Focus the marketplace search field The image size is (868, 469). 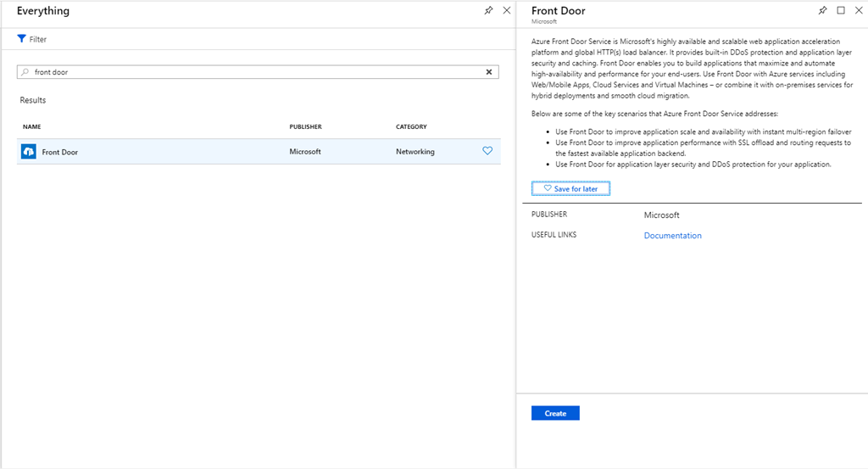click(258, 72)
